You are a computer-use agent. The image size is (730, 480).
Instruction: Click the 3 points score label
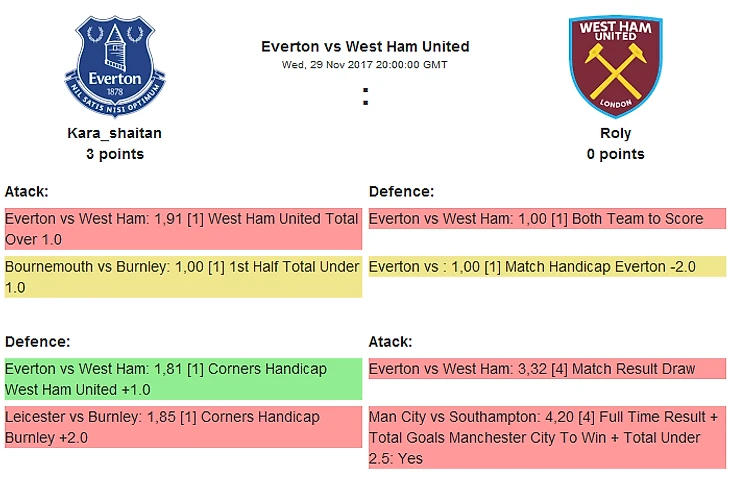coord(114,154)
